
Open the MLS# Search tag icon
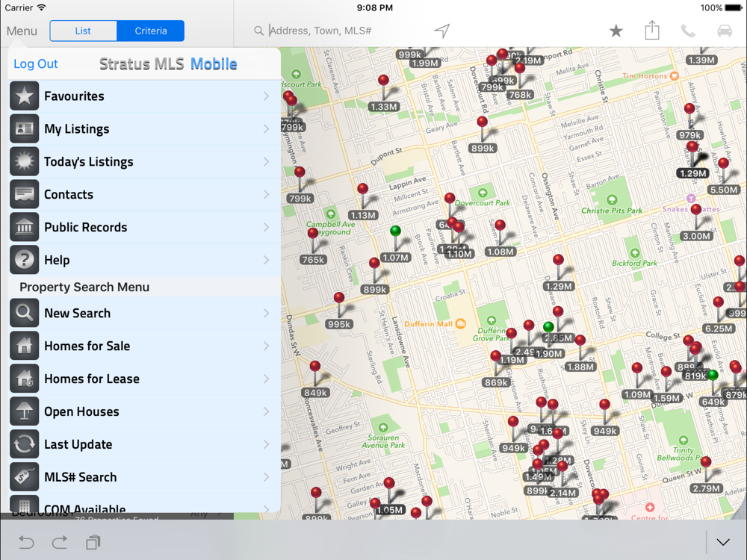[x=25, y=477]
